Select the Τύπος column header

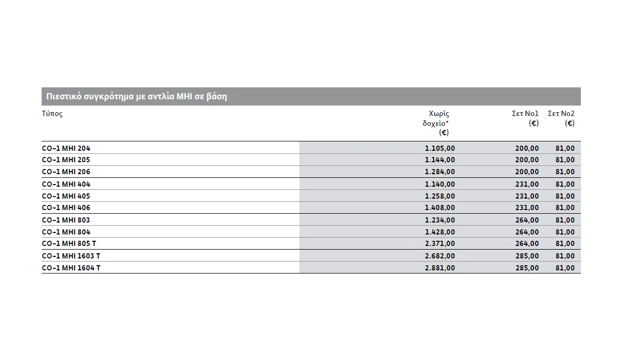coord(52,113)
